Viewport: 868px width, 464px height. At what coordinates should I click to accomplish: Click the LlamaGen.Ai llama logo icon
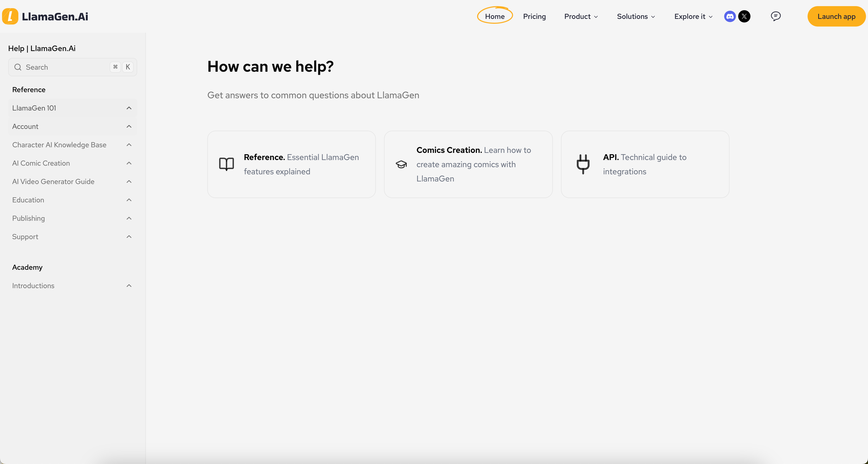10,16
